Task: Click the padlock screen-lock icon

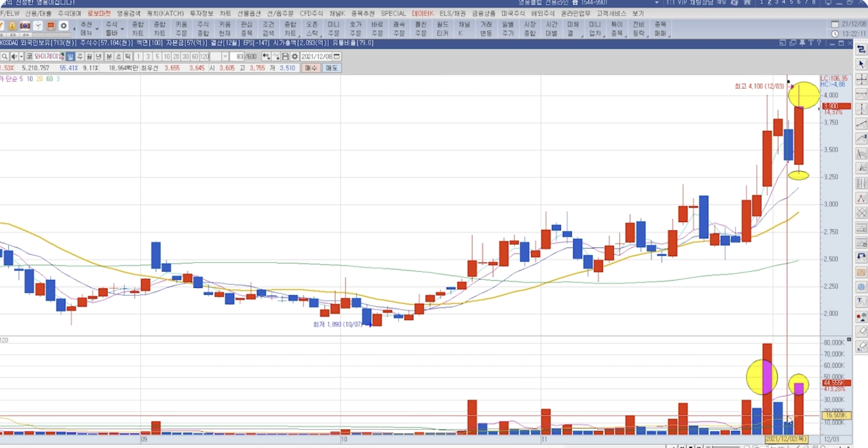Action: pos(12,26)
